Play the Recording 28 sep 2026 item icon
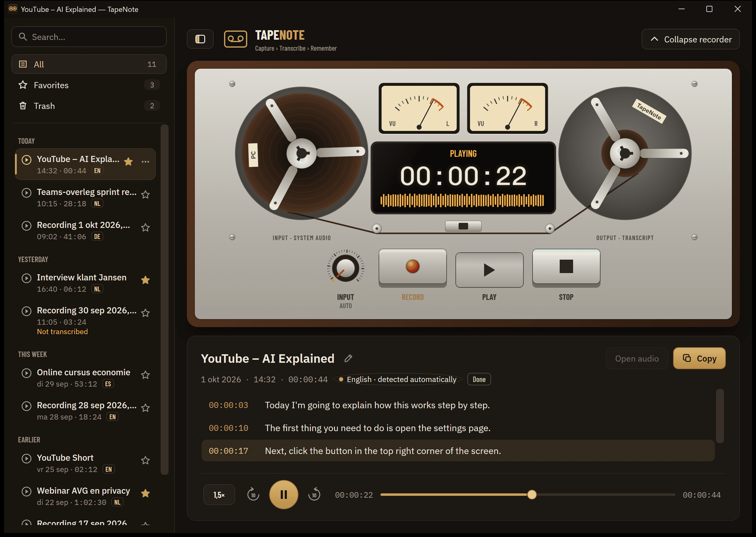756x537 pixels. click(x=27, y=406)
